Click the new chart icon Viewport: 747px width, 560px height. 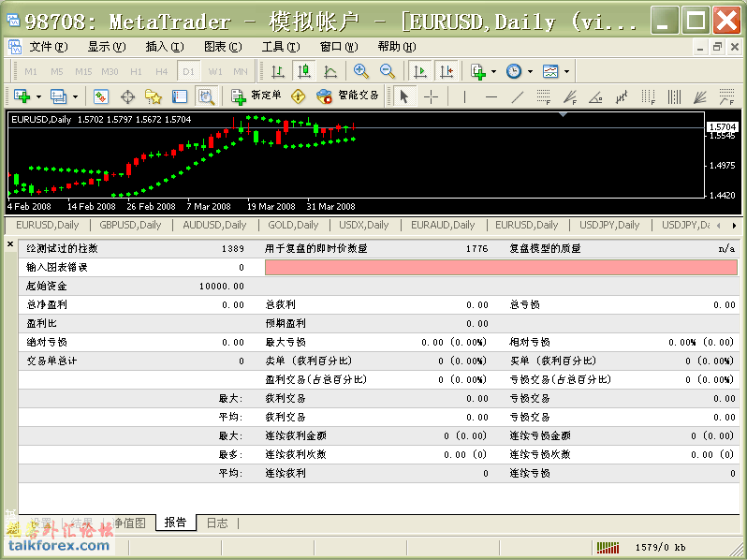[x=22, y=96]
